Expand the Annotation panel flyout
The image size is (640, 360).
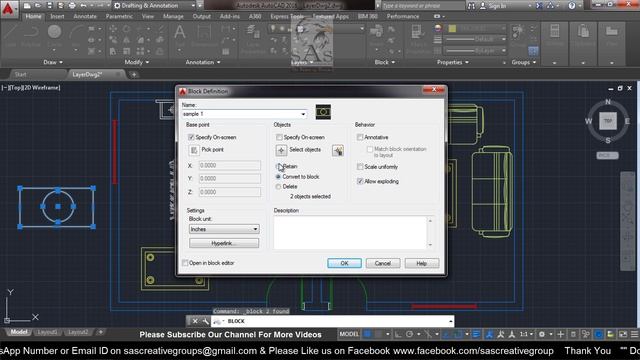click(x=203, y=62)
